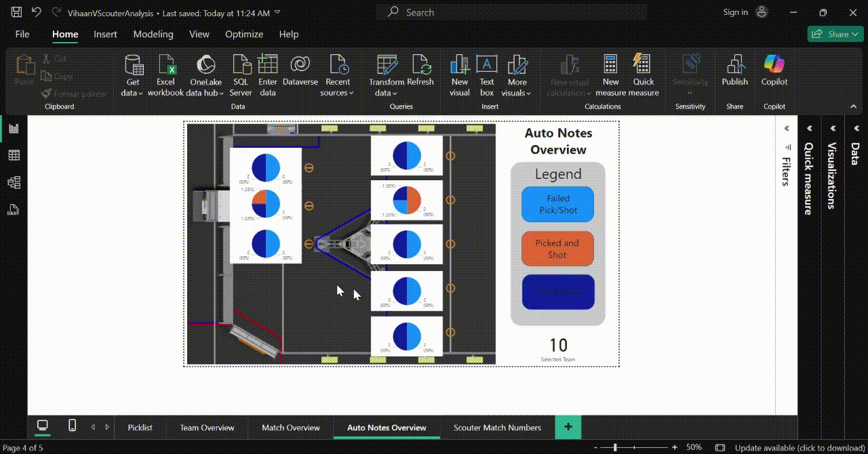
Task: Switch to the Team Overview page
Action: tap(207, 428)
